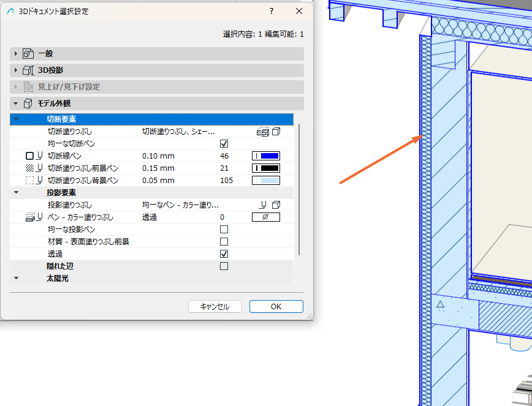Collapse the 投影要素 group triangle
This screenshot has height=406, width=532.
coord(17,192)
